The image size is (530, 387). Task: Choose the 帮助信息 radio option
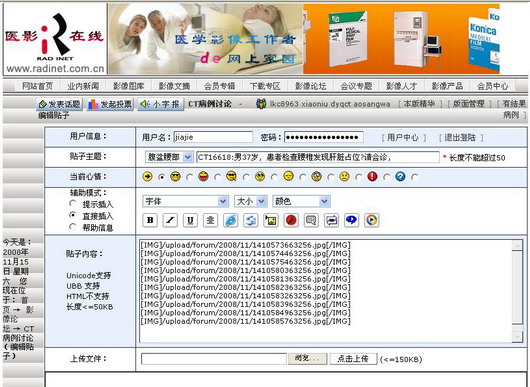click(72, 226)
